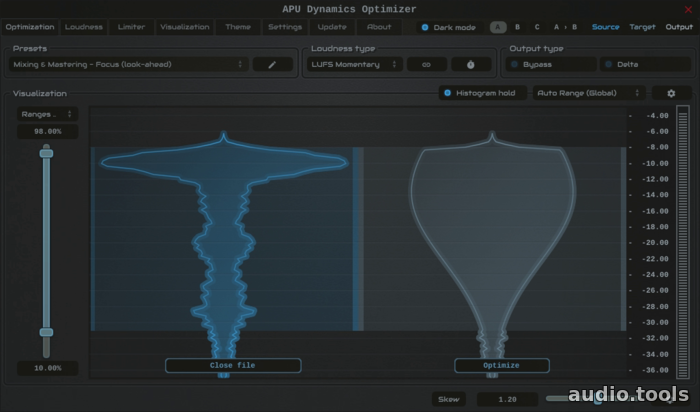Select state slot B
The width and height of the screenshot is (700, 412).
point(517,27)
